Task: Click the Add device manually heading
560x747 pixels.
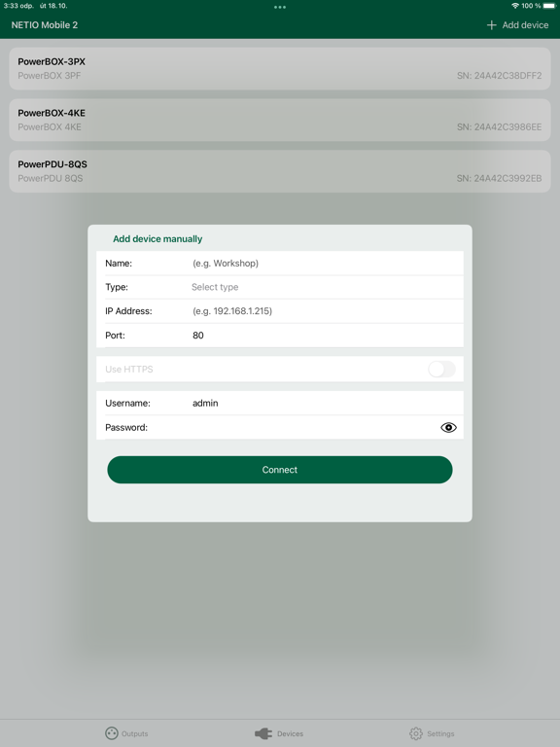Action: pos(157,238)
